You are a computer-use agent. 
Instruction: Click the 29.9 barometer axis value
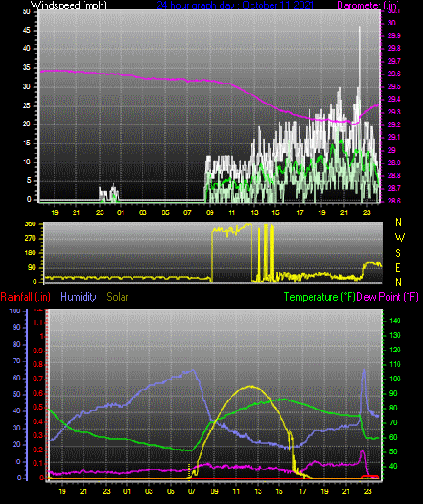394,35
